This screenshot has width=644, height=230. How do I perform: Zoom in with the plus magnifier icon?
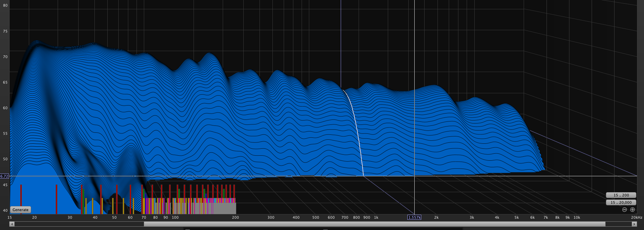[x=632, y=210]
